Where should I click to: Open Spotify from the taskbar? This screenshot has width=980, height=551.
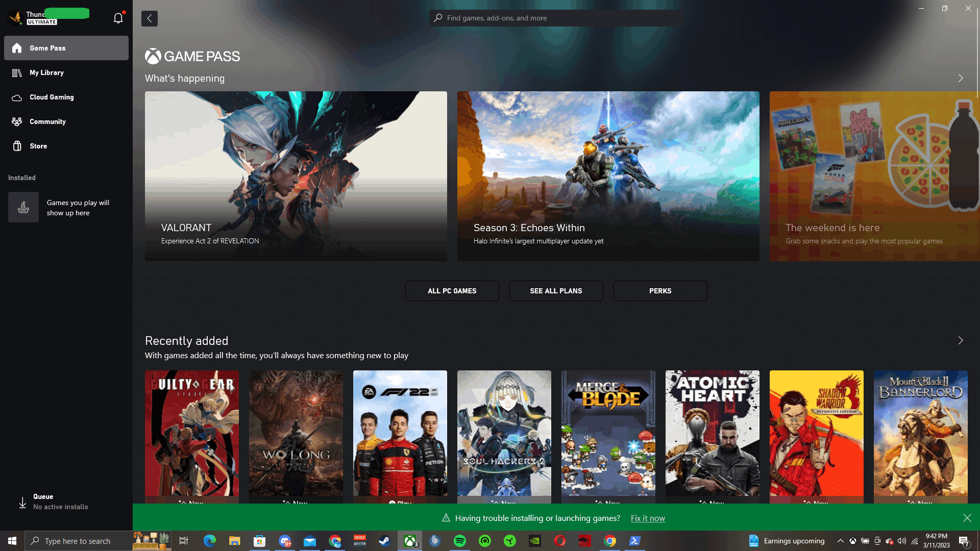tap(460, 541)
